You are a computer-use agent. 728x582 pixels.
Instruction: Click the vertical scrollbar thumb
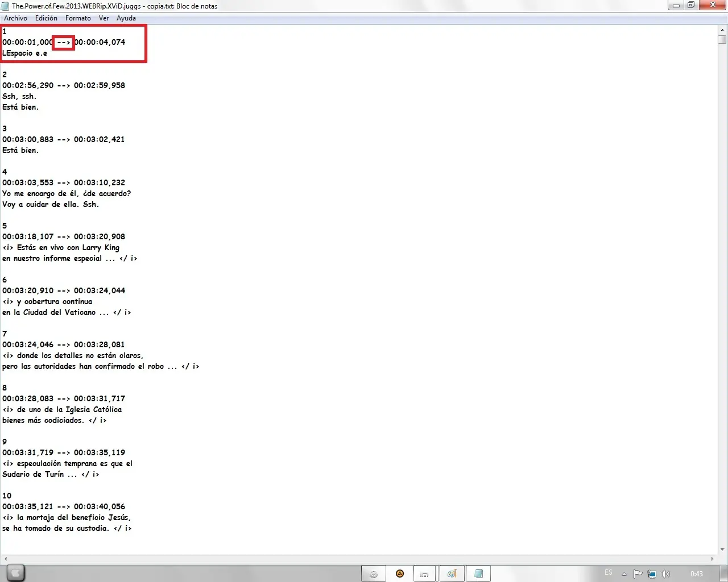[722, 39]
